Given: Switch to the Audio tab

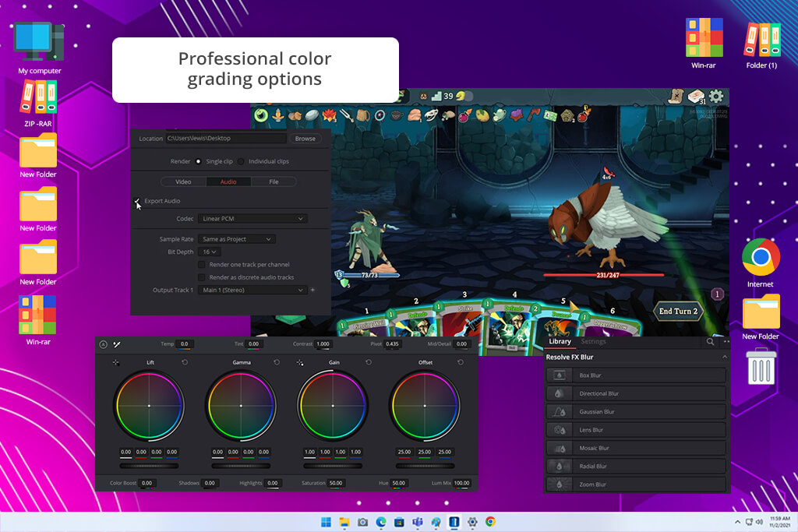Looking at the screenshot, I should 228,181.
